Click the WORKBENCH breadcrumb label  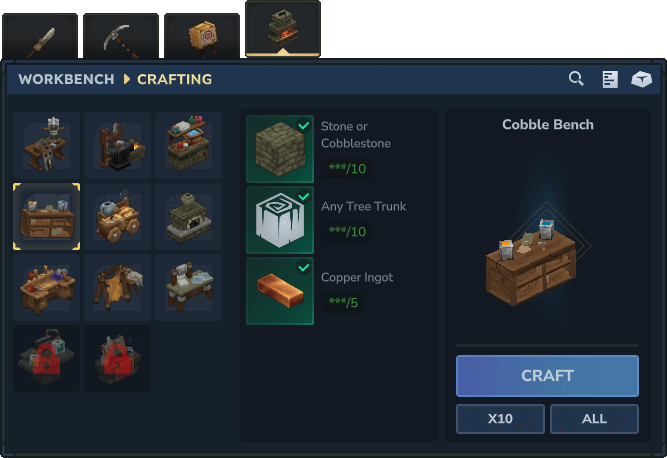(66, 80)
